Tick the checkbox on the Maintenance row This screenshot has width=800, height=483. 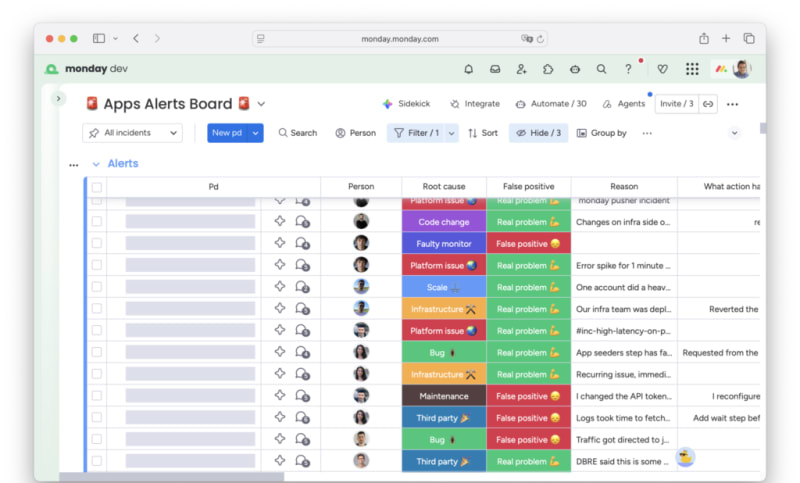pyautogui.click(x=97, y=396)
